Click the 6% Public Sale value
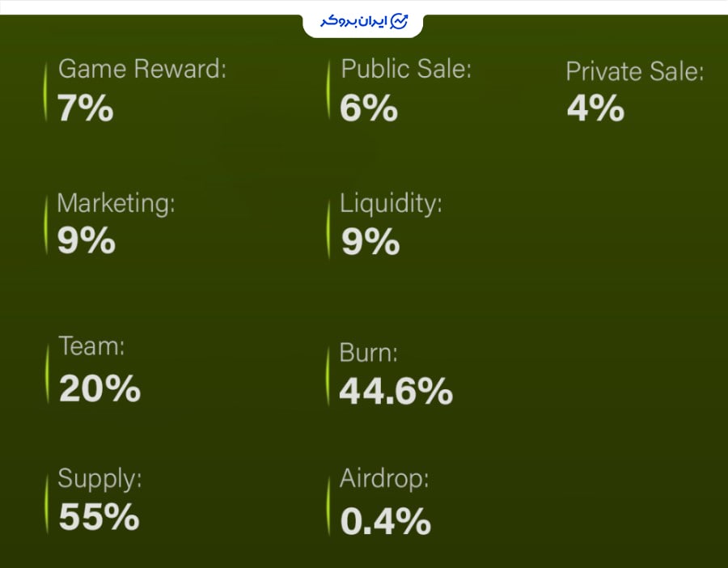The width and height of the screenshot is (728, 568). [369, 108]
